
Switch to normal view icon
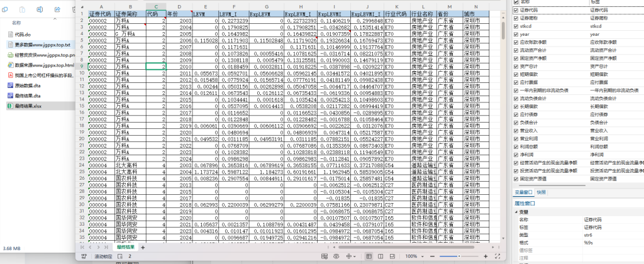pyautogui.click(x=369, y=256)
